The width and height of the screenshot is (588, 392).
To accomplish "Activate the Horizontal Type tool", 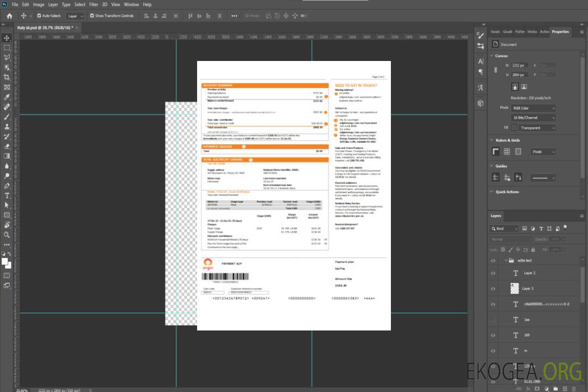I will coord(7,195).
